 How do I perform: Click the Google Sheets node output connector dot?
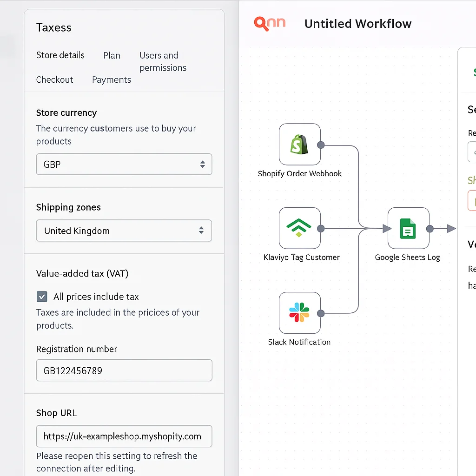tap(430, 229)
